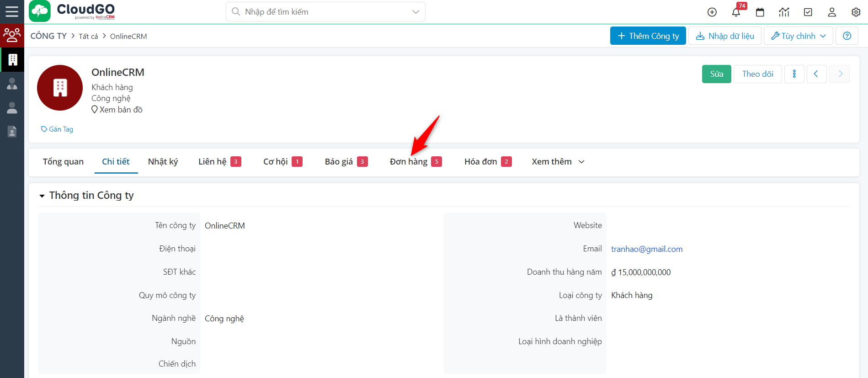Click the Chiến dịch field label
The image size is (868, 378).
(x=177, y=364)
